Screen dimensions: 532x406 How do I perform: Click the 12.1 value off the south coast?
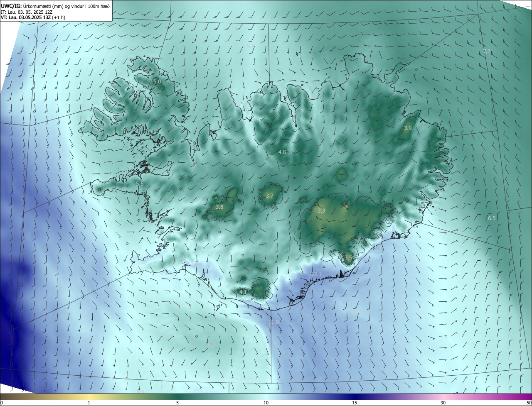click(316, 274)
